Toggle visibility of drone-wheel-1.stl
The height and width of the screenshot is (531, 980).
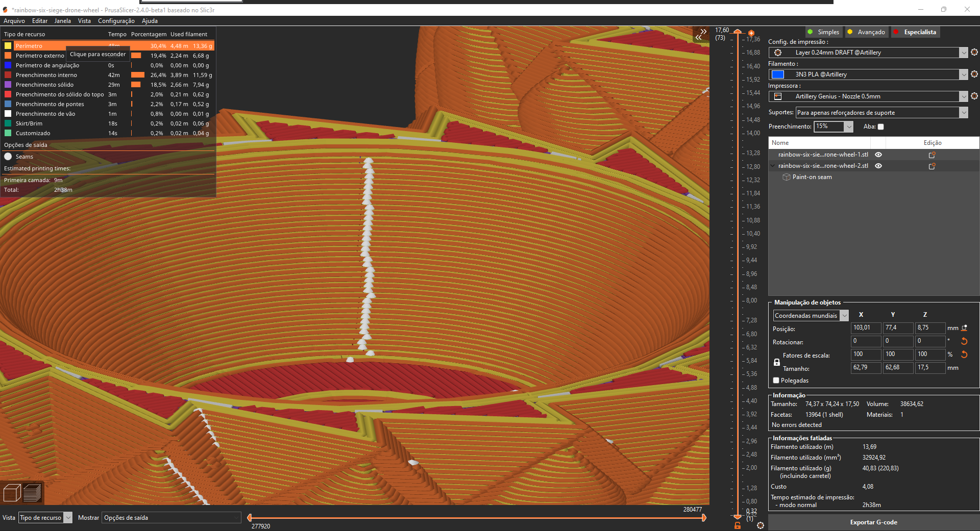878,155
